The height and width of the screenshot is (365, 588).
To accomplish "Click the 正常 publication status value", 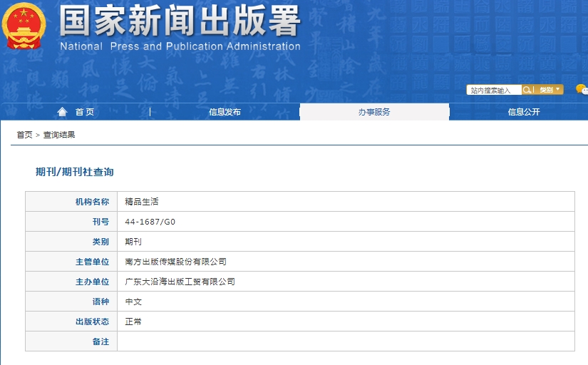I will click(133, 322).
